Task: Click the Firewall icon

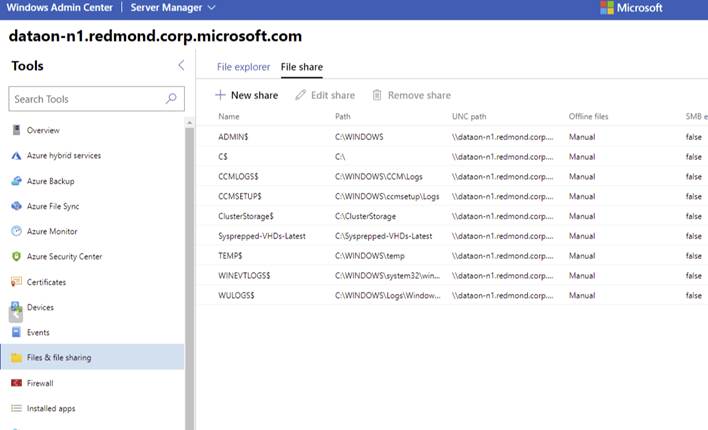Action: (x=16, y=383)
